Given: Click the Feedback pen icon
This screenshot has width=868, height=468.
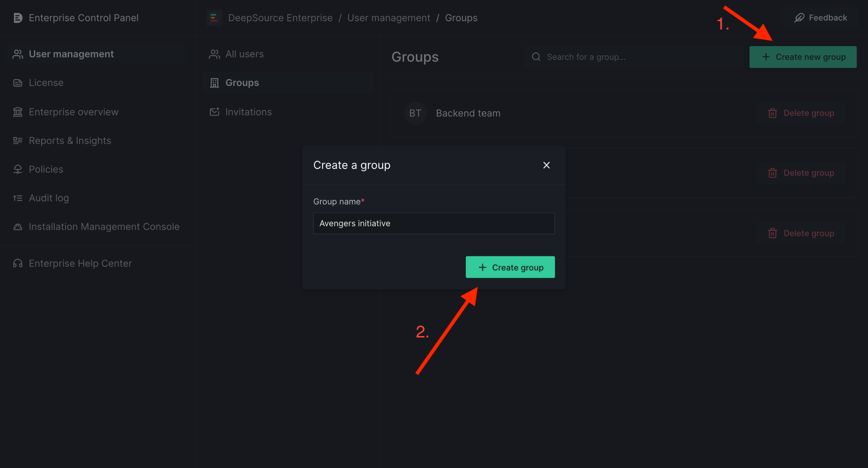Looking at the screenshot, I should [x=799, y=17].
